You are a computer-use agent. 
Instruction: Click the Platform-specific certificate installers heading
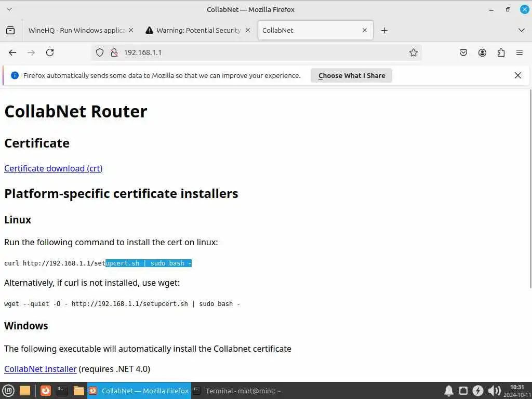point(121,194)
